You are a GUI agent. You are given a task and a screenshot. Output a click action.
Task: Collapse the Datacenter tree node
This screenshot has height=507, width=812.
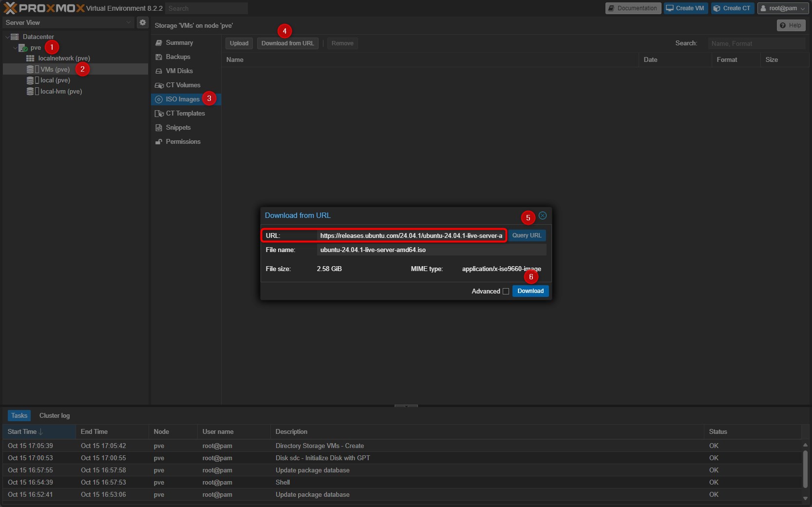(7, 37)
